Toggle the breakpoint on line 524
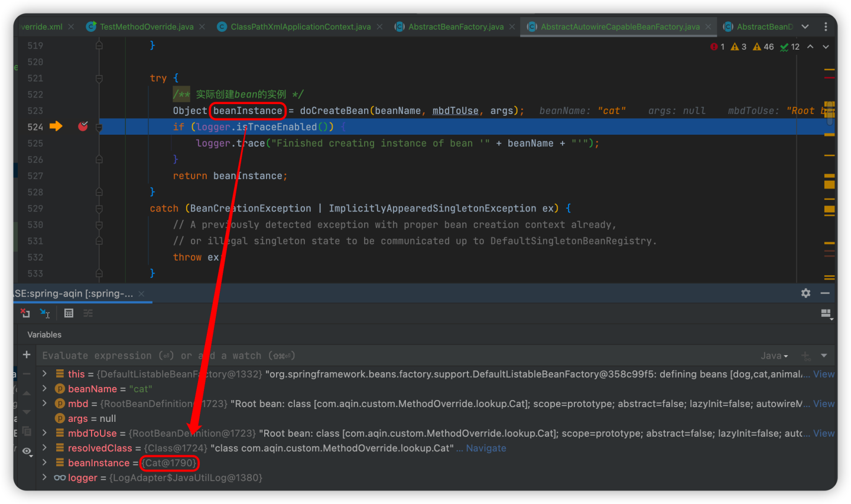This screenshot has height=504, width=851. point(83,126)
